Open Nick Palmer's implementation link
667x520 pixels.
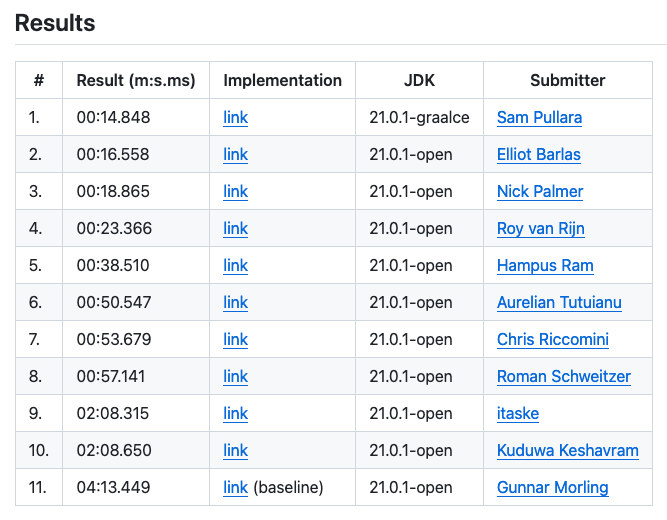click(235, 191)
